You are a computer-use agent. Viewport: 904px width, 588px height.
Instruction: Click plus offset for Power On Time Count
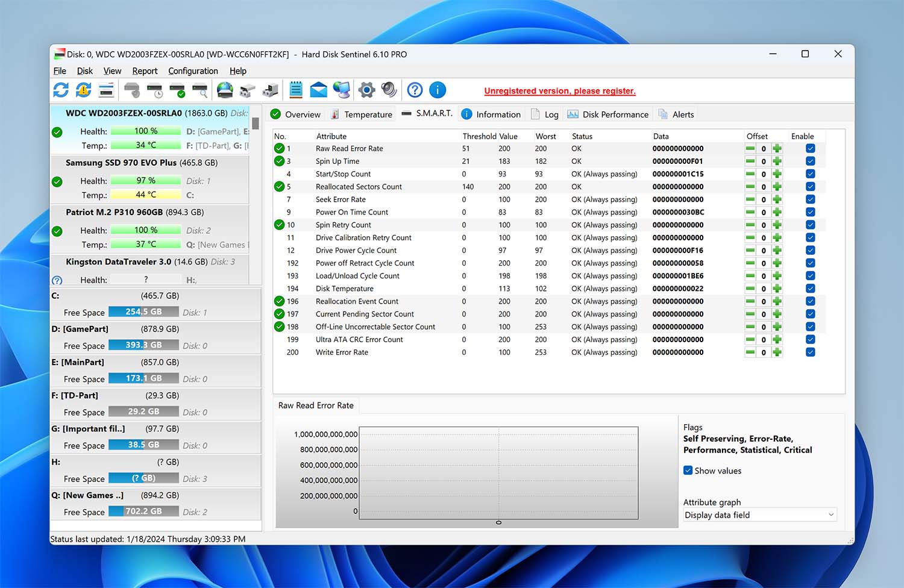[x=777, y=212]
